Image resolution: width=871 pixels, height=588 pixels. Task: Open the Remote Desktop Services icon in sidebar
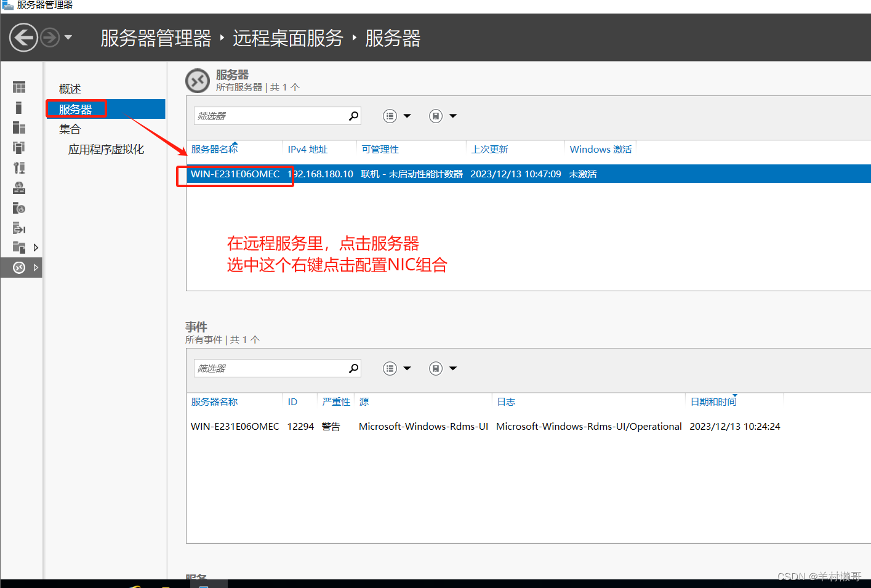click(19, 267)
